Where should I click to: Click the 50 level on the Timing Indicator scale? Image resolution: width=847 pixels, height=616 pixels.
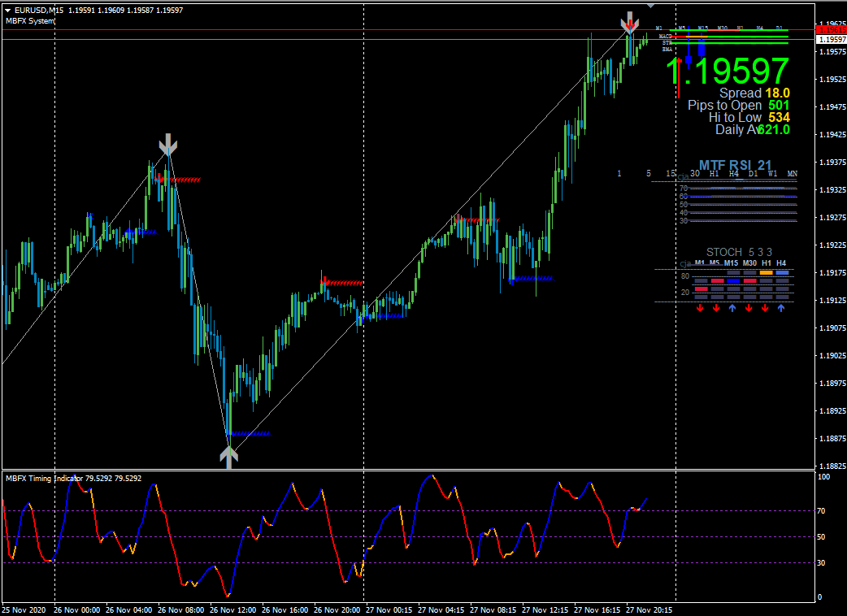(x=822, y=537)
